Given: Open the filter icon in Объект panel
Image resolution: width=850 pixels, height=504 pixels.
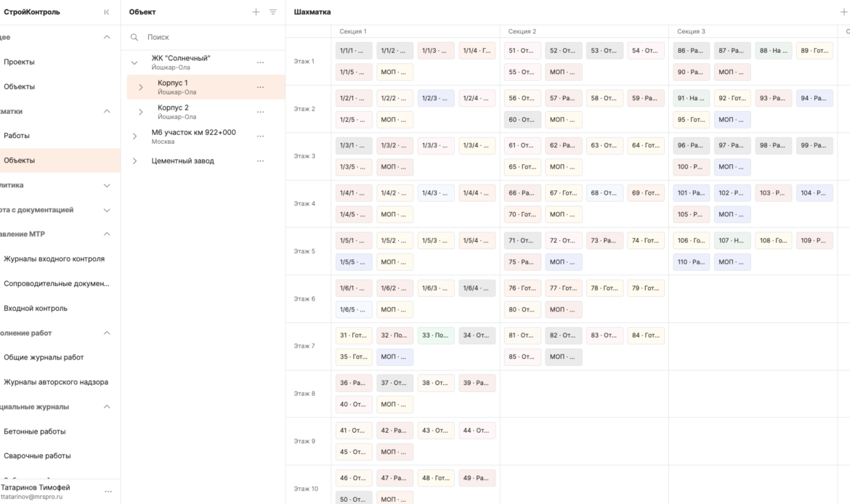Looking at the screenshot, I should (272, 12).
